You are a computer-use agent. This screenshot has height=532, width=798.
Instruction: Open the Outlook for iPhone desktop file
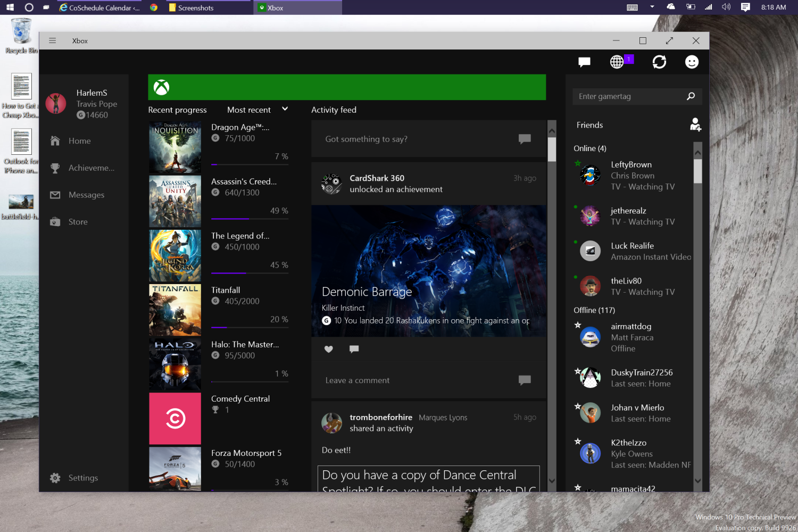click(x=21, y=152)
